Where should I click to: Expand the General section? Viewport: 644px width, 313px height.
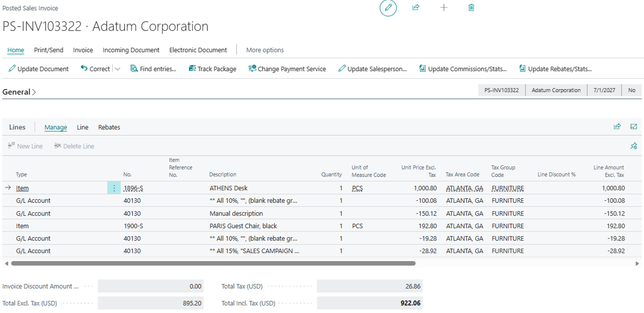point(19,92)
